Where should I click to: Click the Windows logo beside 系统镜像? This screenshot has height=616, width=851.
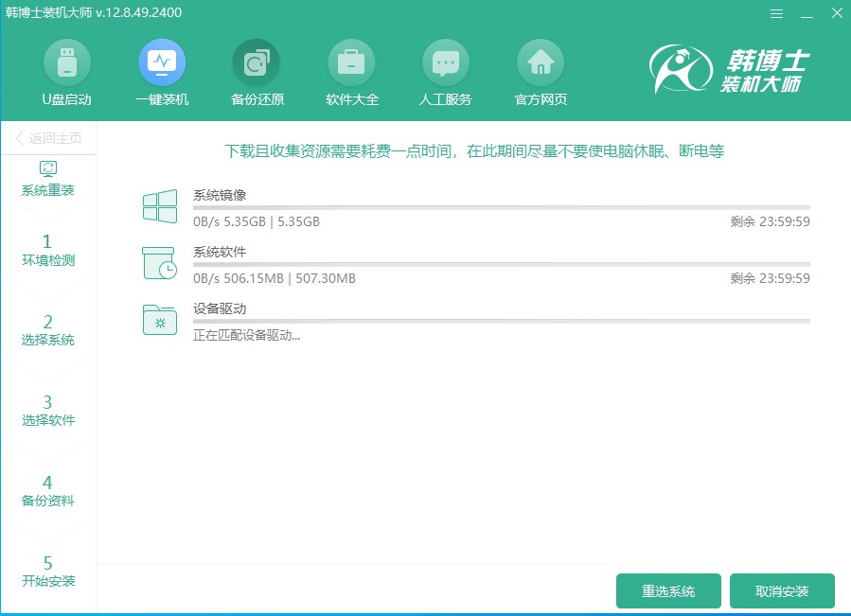159,206
